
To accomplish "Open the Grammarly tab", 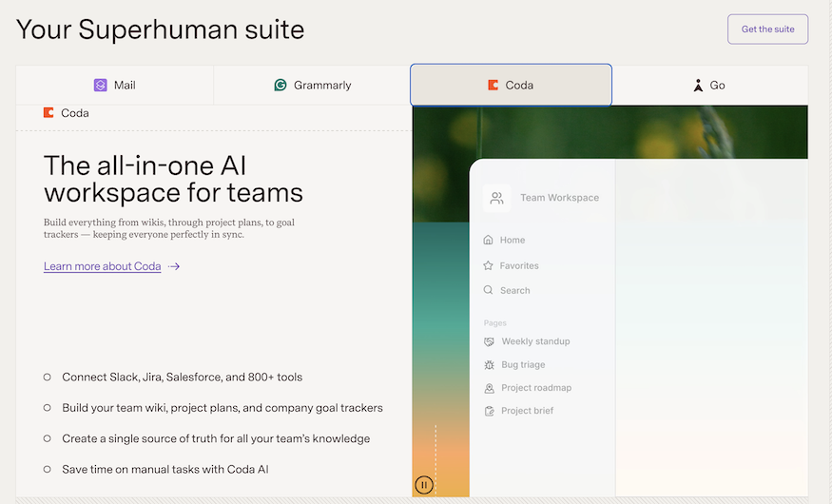I will [x=312, y=85].
